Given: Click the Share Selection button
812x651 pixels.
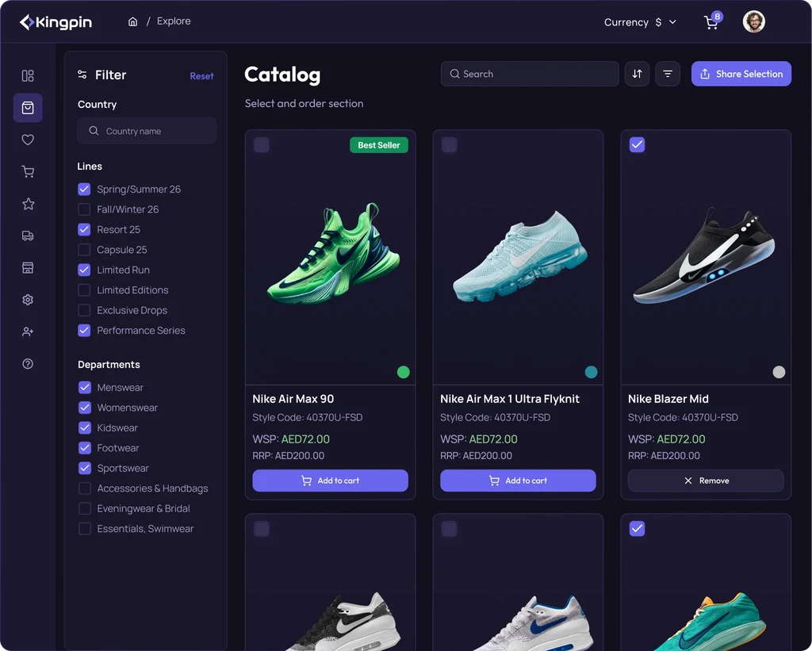Looking at the screenshot, I should 741,74.
